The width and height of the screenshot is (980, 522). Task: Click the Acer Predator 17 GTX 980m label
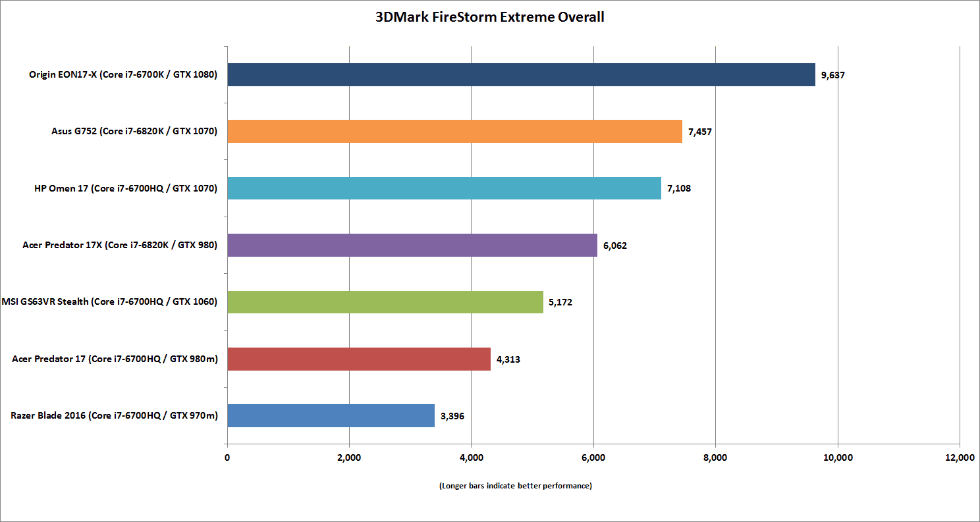[x=115, y=359]
